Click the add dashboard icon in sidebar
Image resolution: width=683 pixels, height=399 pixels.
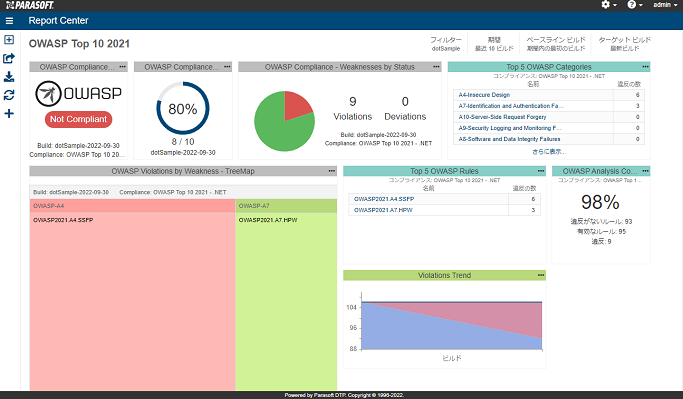click(x=9, y=40)
